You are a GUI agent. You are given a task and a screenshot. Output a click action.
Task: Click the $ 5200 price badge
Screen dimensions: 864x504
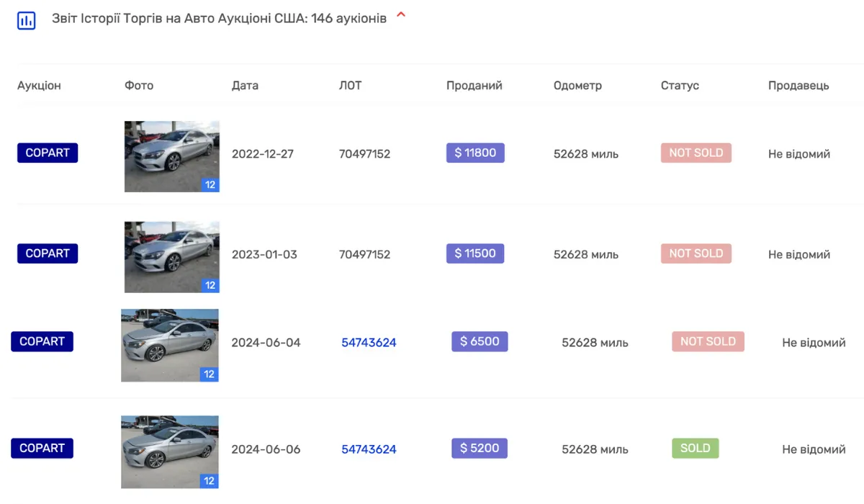[x=480, y=448]
